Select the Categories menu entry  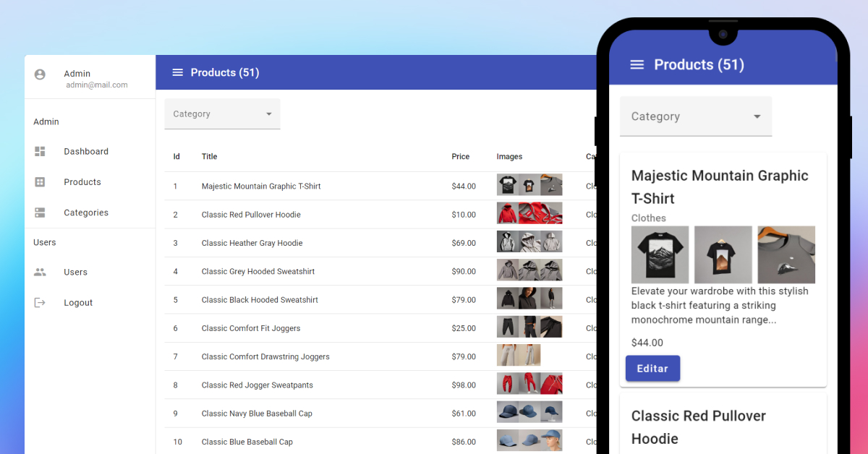point(86,212)
